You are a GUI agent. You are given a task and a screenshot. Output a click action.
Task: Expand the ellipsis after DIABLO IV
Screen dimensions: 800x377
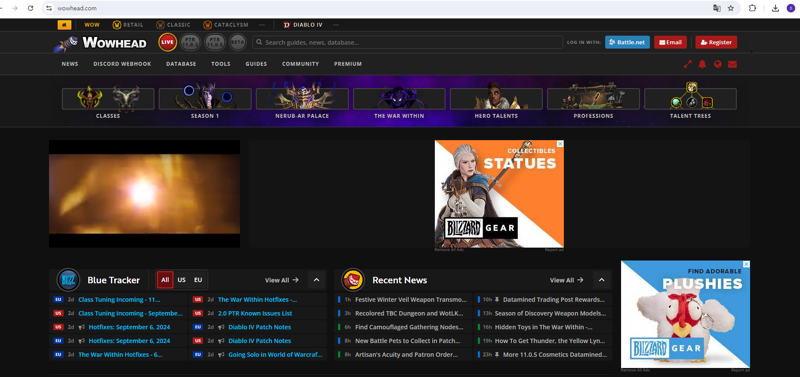pos(336,25)
